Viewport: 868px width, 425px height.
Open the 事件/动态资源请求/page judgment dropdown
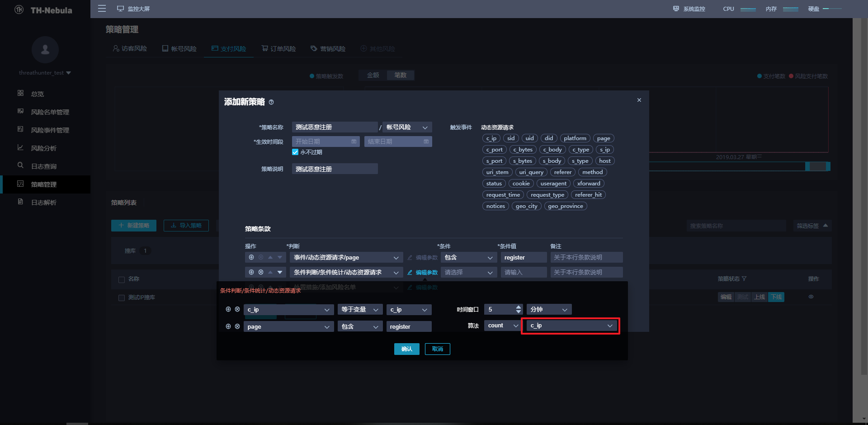[x=346, y=257]
